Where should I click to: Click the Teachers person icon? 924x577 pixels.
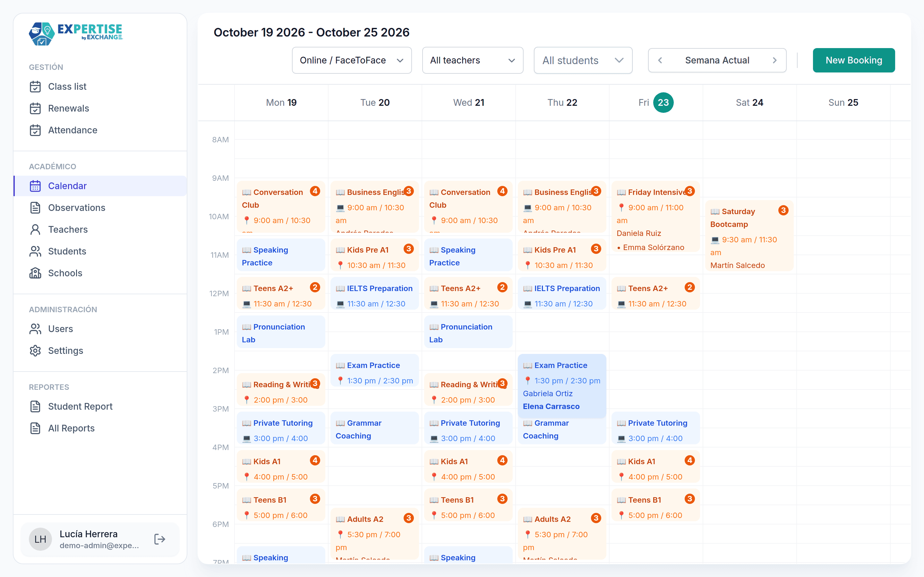tap(35, 229)
